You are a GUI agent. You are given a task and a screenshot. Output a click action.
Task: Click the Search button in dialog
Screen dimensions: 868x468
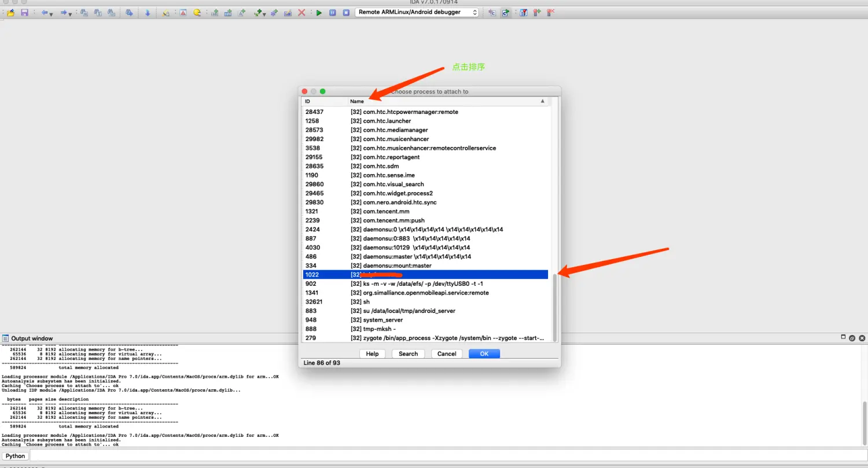(x=408, y=353)
